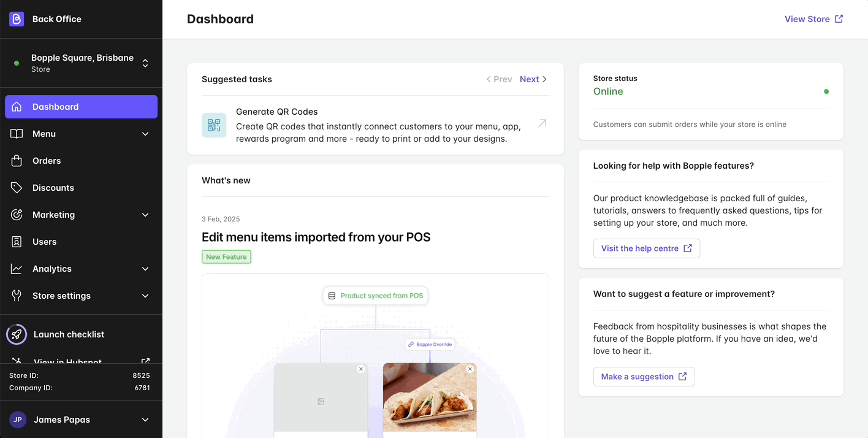Click the Generate QR Codes icon
This screenshot has height=438, width=868.
pyautogui.click(x=214, y=125)
